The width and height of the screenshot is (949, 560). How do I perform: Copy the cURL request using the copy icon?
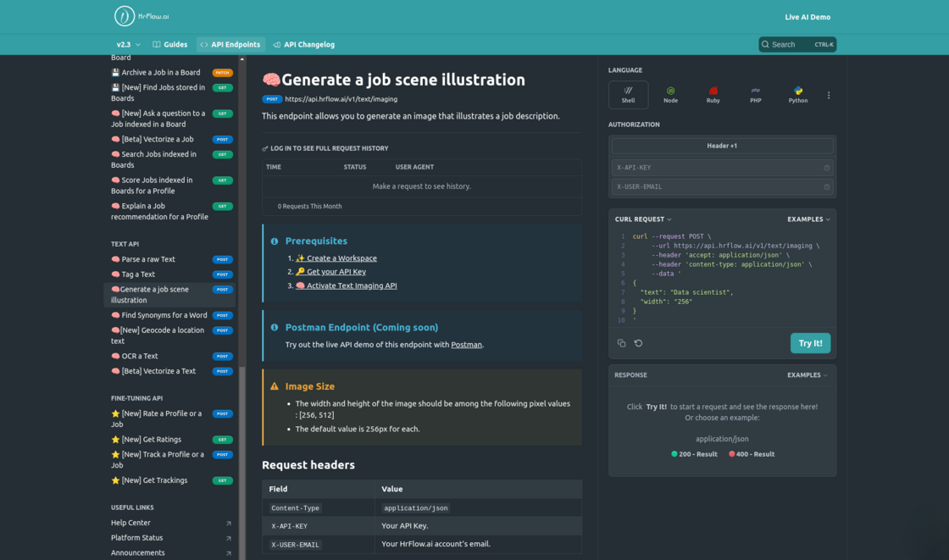(621, 342)
